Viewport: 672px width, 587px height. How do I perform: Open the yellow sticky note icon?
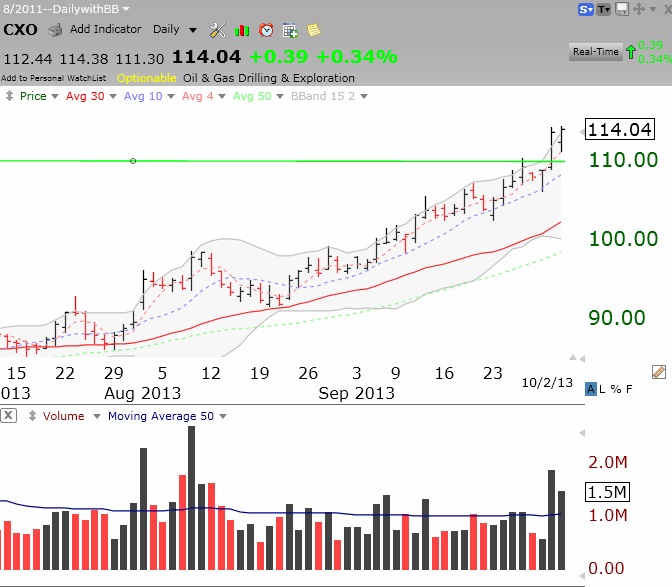tap(314, 30)
